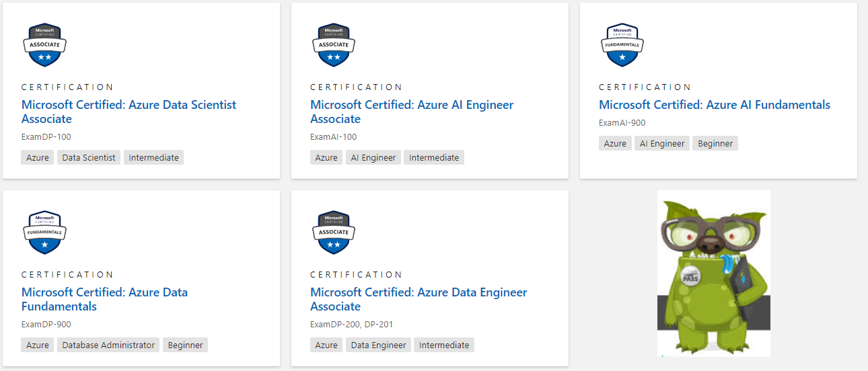The width and height of the screenshot is (868, 371).
Task: Click the ExamDP-100 text
Action: click(46, 137)
